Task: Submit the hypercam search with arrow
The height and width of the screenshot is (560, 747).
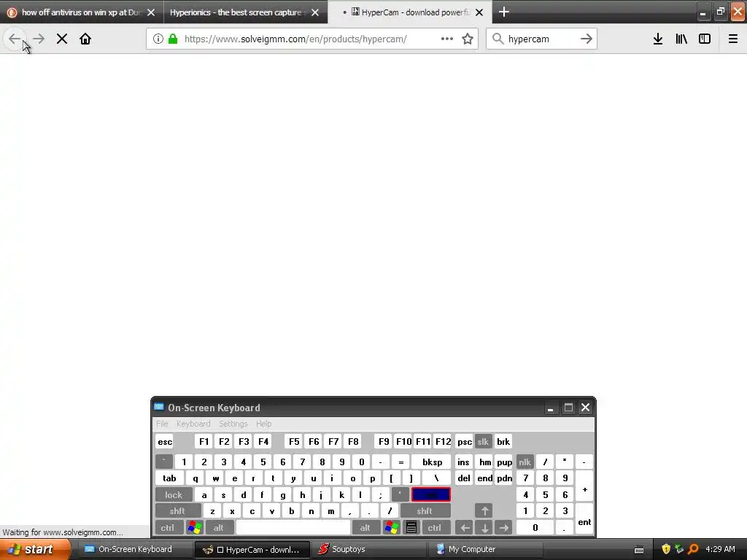Action: 587,39
